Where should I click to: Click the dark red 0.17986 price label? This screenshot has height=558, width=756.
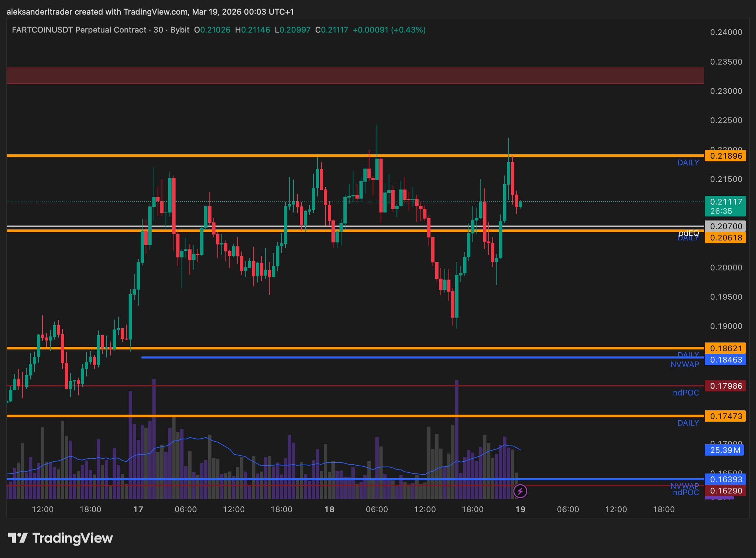725,386
